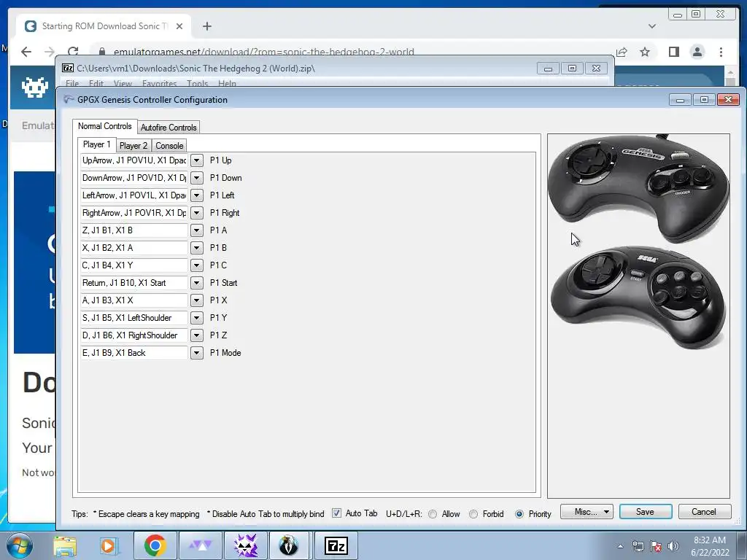The image size is (747, 560).
Task: Open the 7-Zip Help menu
Action: pos(228,83)
